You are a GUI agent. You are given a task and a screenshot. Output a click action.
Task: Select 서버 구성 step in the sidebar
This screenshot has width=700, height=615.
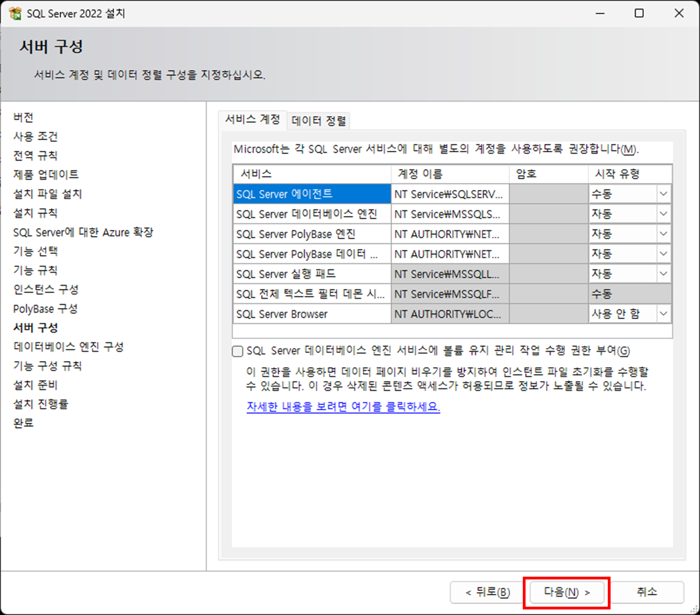click(x=36, y=328)
